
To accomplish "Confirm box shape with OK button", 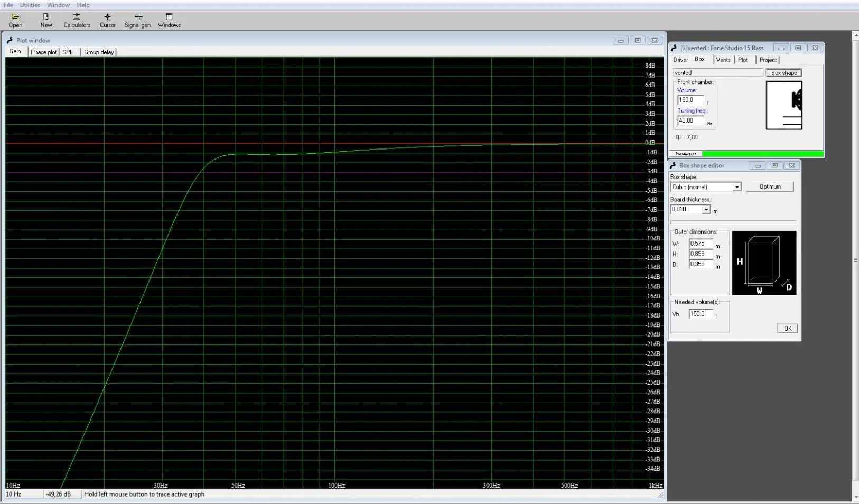I will (x=787, y=329).
